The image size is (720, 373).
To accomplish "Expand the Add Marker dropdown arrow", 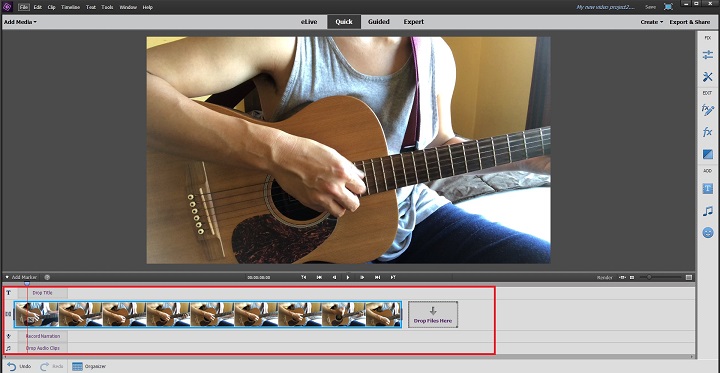I will click(x=7, y=277).
